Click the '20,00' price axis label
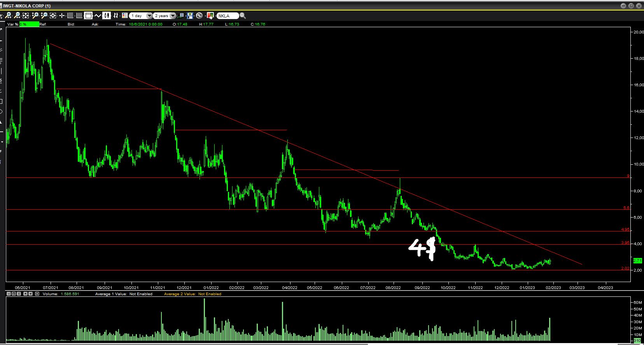The height and width of the screenshot is (345, 644). (639, 32)
